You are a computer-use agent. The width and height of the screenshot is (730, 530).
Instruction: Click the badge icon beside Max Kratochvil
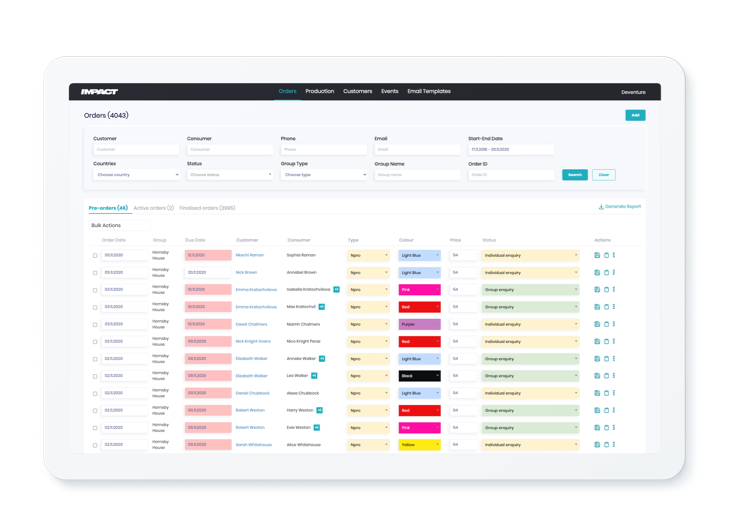click(x=322, y=307)
